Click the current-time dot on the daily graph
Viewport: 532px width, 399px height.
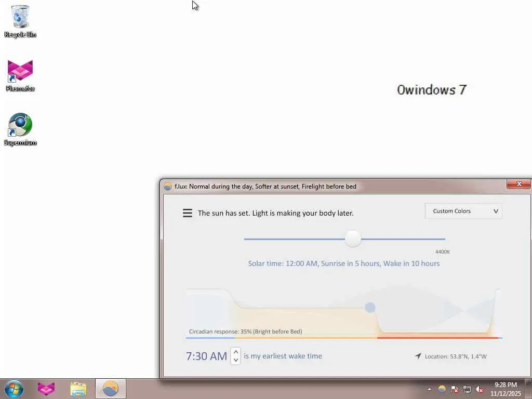(x=370, y=308)
